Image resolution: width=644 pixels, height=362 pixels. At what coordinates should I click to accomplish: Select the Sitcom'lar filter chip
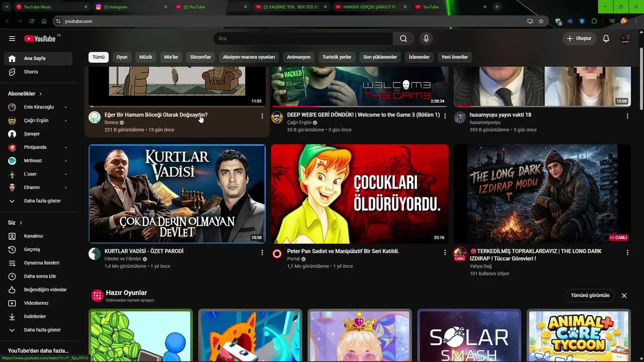(x=200, y=57)
